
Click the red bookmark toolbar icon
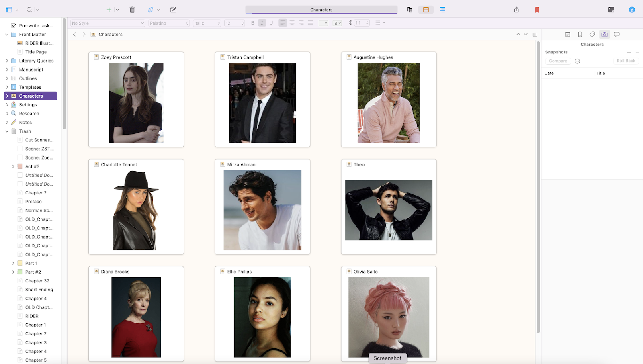(x=537, y=10)
